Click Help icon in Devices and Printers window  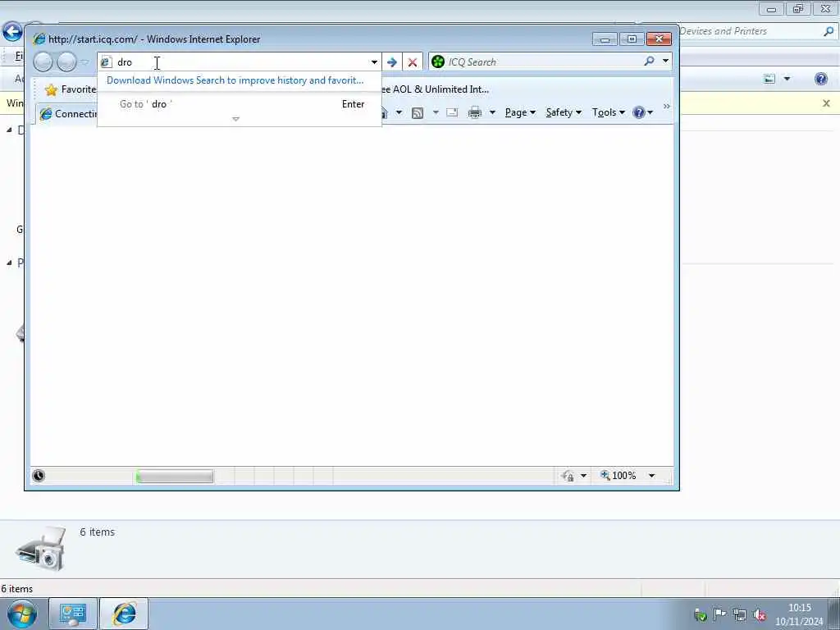[820, 79]
